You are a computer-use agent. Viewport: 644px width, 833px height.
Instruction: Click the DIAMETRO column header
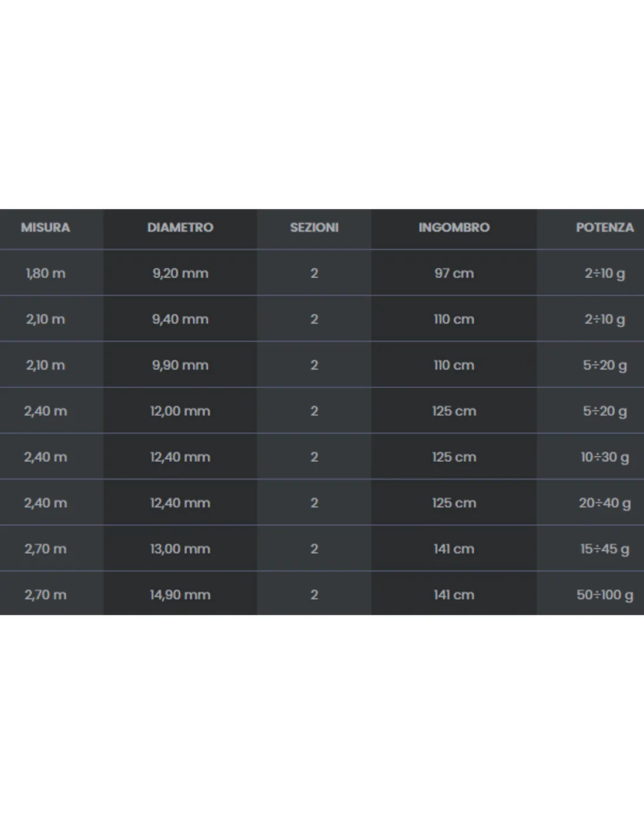pyautogui.click(x=180, y=227)
